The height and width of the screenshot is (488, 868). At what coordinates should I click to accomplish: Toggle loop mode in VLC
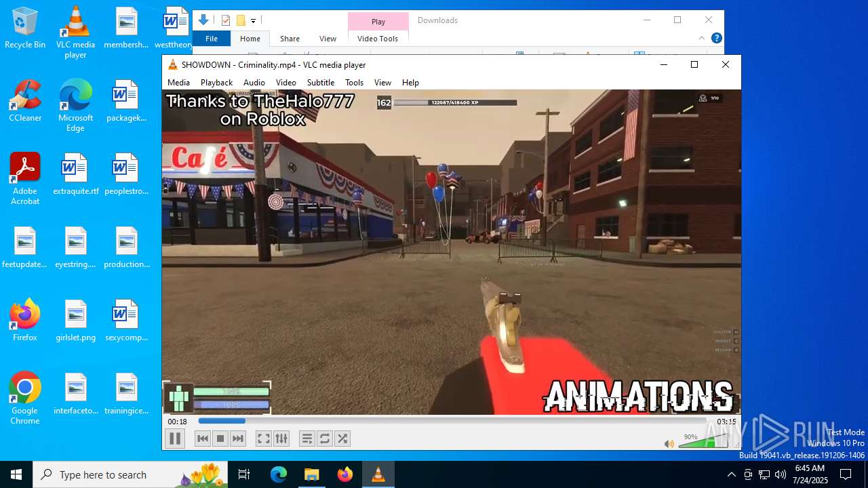[325, 439]
